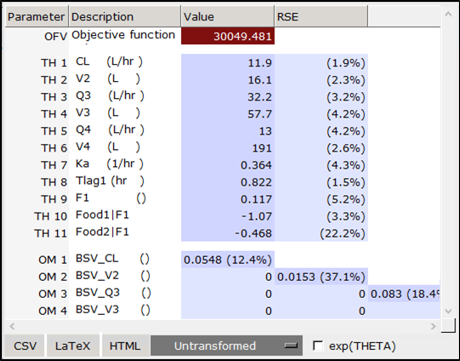Enable the exp(THETA) checkbox
460x361 pixels.
[318, 346]
